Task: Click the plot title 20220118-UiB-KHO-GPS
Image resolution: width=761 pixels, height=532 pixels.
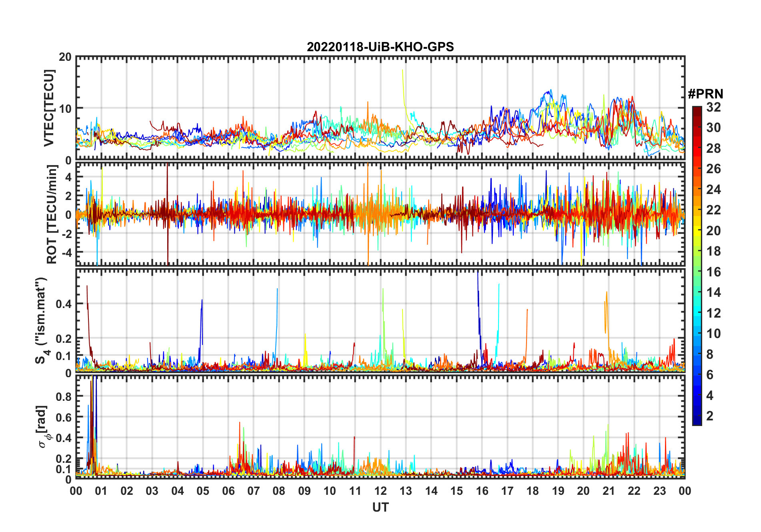Action: coord(380,47)
